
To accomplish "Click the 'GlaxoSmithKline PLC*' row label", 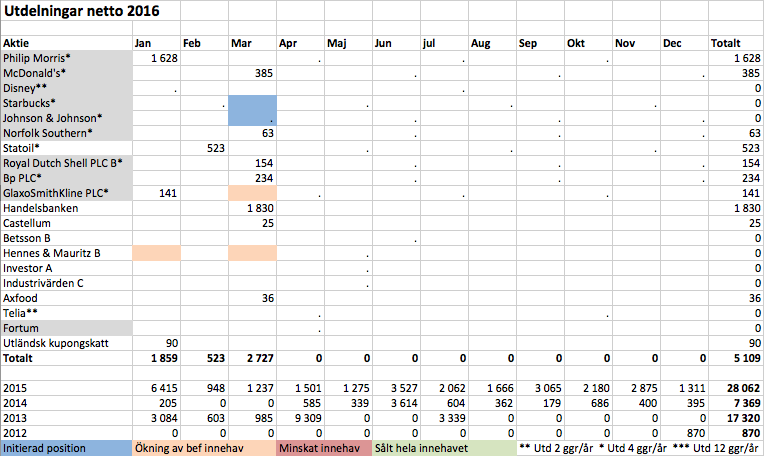I will coord(66,193).
